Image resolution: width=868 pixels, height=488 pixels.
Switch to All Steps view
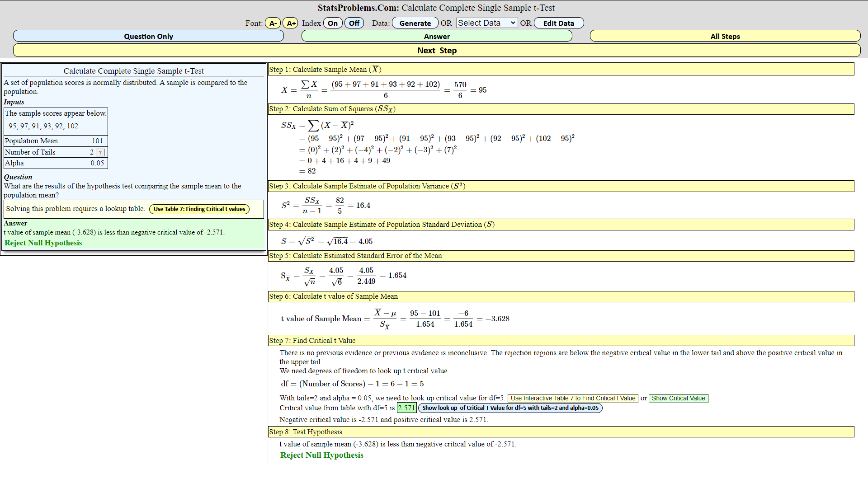coord(725,36)
